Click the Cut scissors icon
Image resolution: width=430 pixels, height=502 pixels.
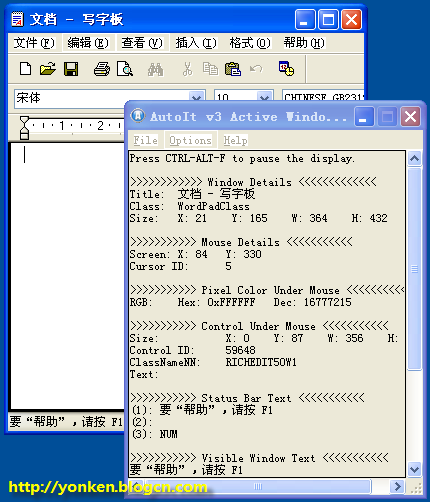pyautogui.click(x=187, y=69)
